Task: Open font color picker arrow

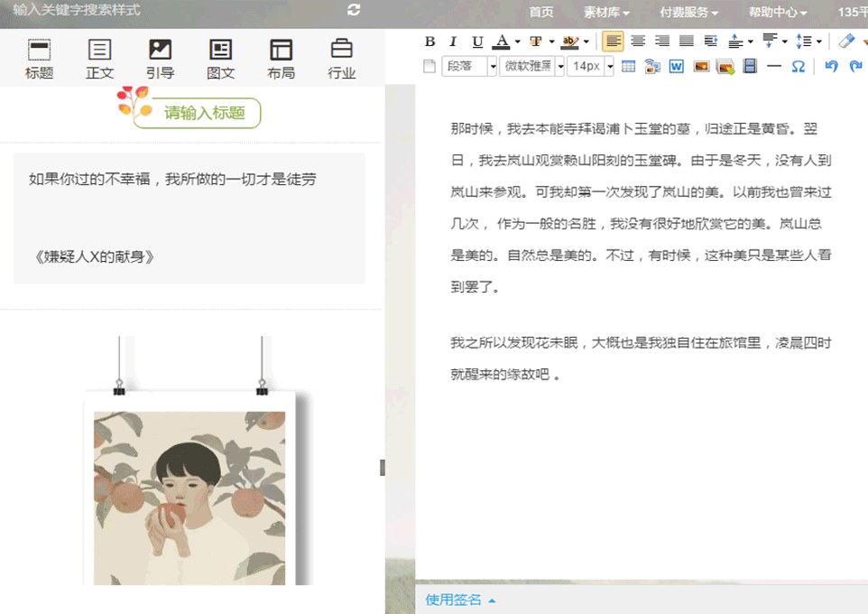Action: 517,42
